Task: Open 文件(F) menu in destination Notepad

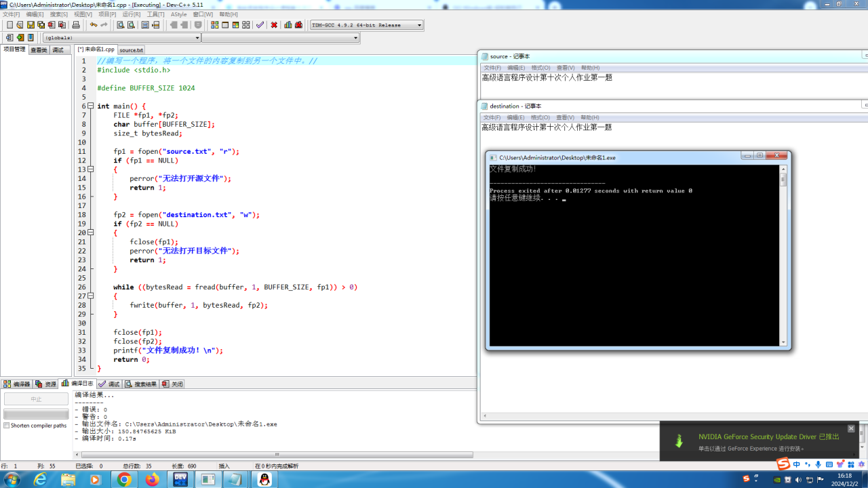Action: (x=492, y=117)
